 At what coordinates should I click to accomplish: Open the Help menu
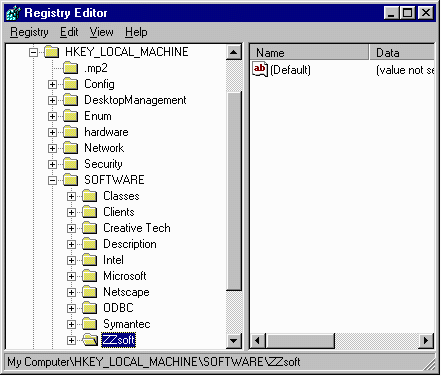136,32
